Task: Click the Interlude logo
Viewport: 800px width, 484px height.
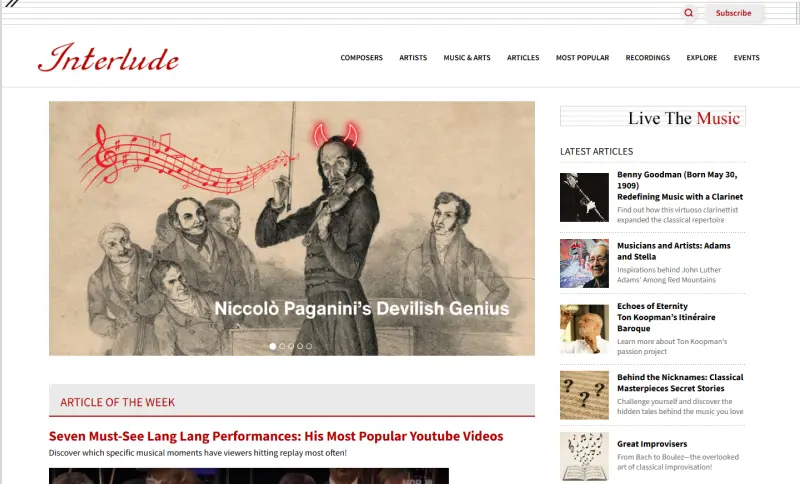Action: click(108, 58)
